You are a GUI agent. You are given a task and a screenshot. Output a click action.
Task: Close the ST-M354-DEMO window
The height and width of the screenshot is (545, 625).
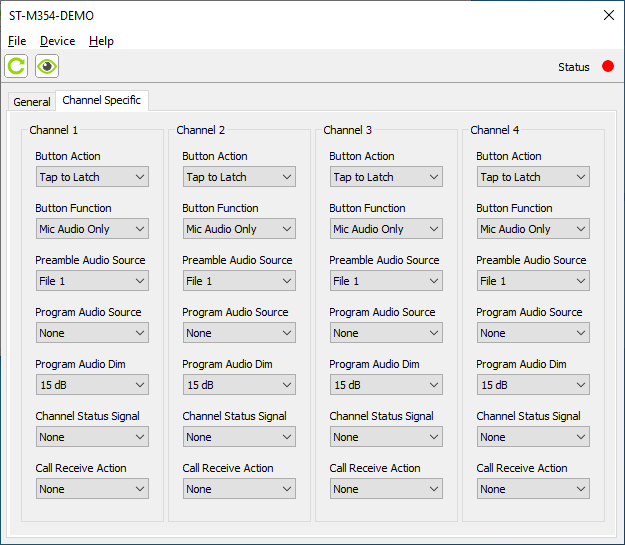608,15
